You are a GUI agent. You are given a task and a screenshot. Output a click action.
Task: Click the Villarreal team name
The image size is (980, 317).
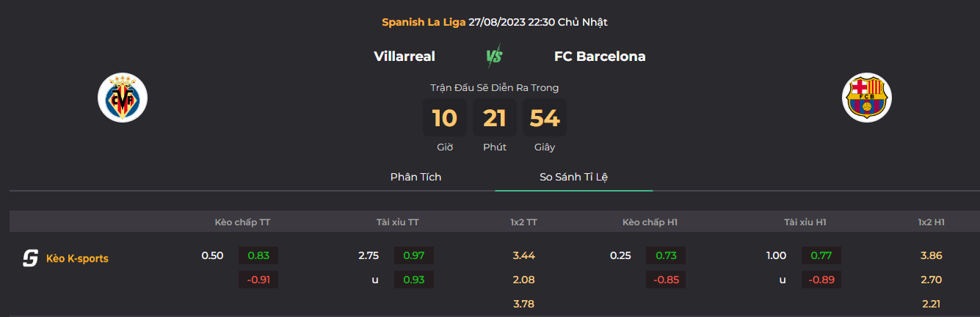(x=404, y=57)
